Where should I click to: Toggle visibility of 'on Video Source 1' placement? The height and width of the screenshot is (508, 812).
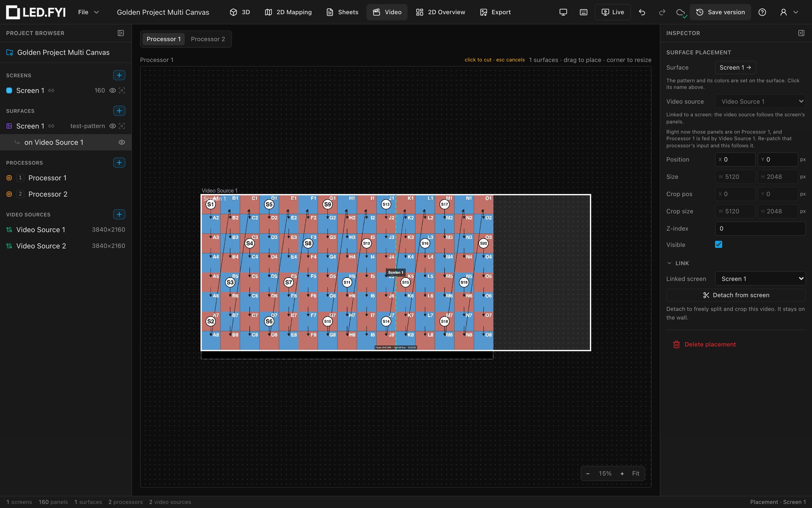tap(122, 142)
